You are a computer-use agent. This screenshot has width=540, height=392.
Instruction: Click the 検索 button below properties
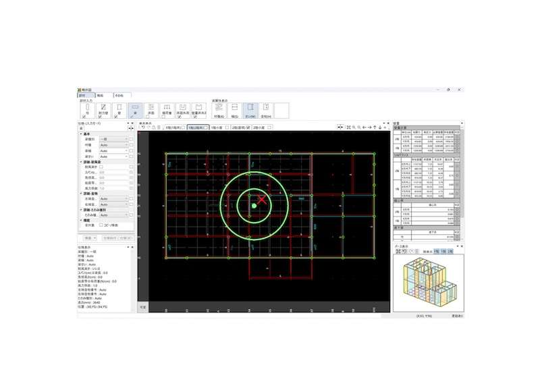click(89, 238)
